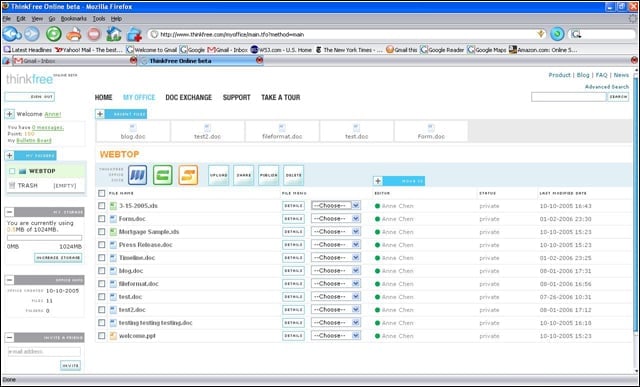
Task: Focus the ThinkFree search text box
Action: 569,97
